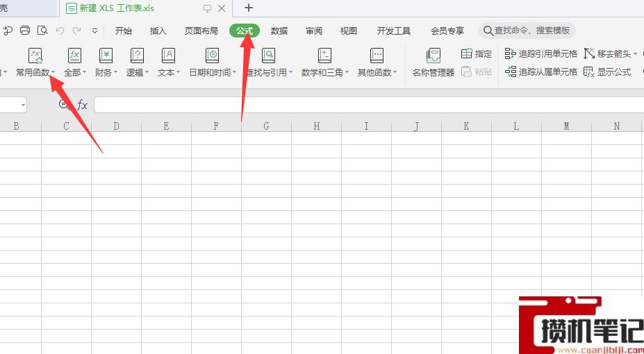Click the zoom magnifier beside fx
Image resolution: width=644 pixels, height=354 pixels.
tap(64, 105)
